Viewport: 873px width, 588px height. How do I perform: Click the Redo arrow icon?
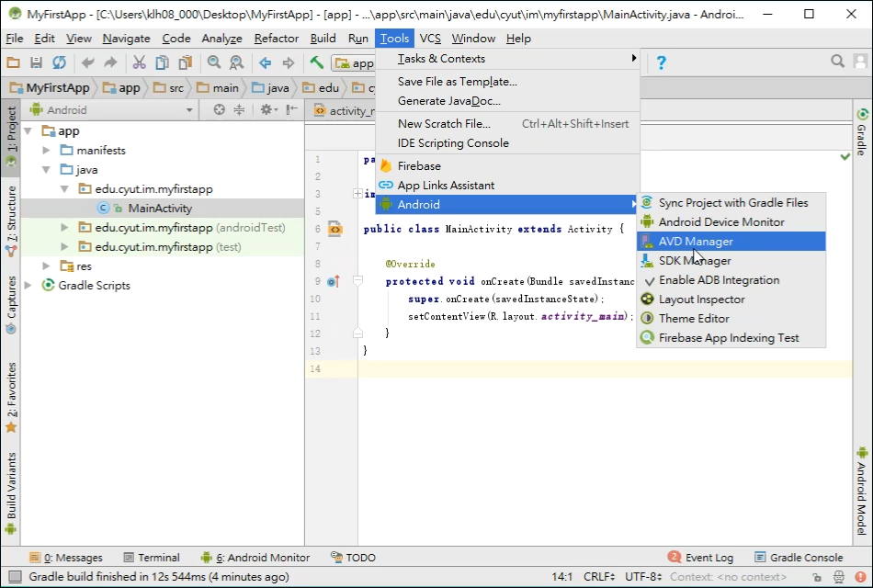(x=110, y=62)
